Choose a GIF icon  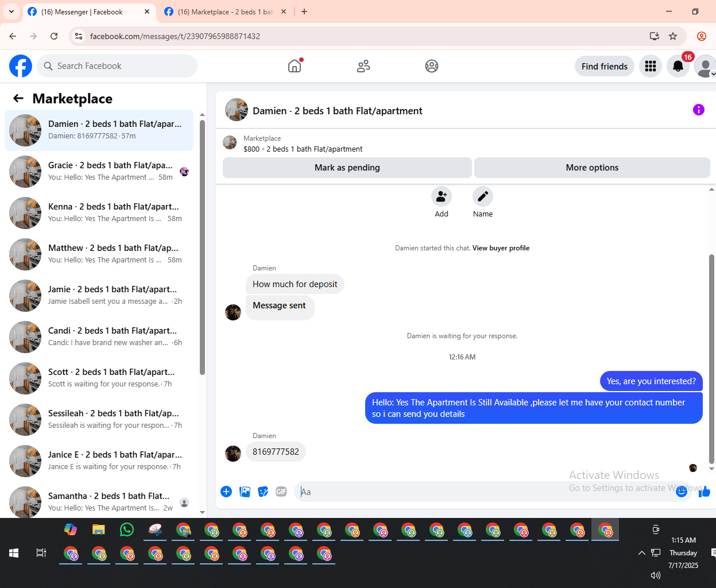pos(281,492)
